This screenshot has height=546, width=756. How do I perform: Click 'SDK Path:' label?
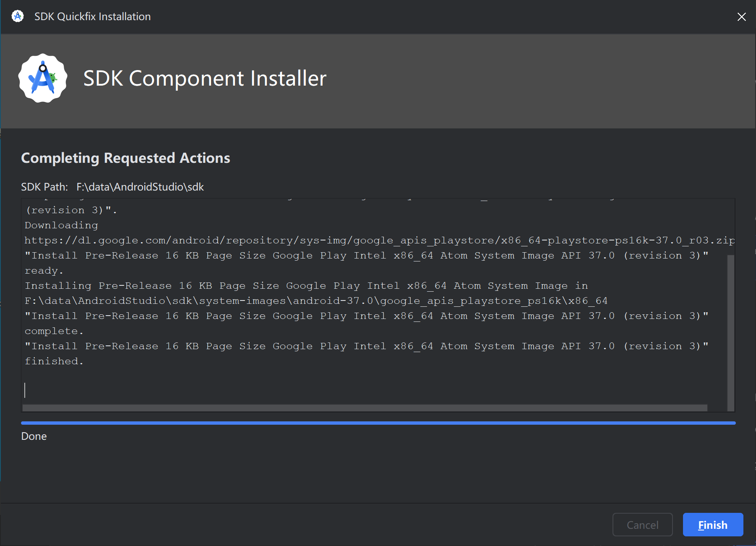44,187
